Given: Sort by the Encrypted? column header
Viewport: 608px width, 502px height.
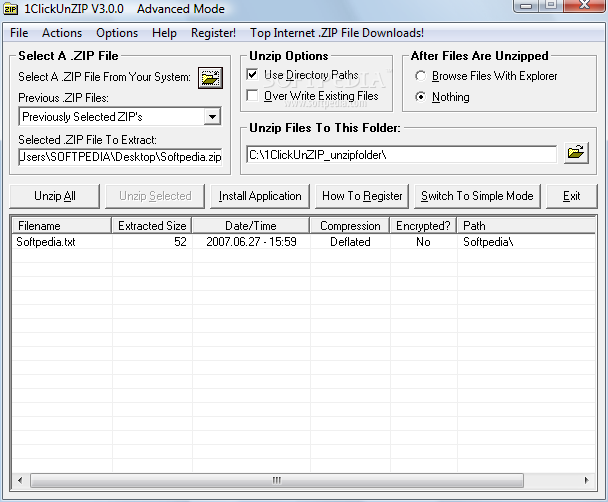Looking at the screenshot, I should point(423,226).
